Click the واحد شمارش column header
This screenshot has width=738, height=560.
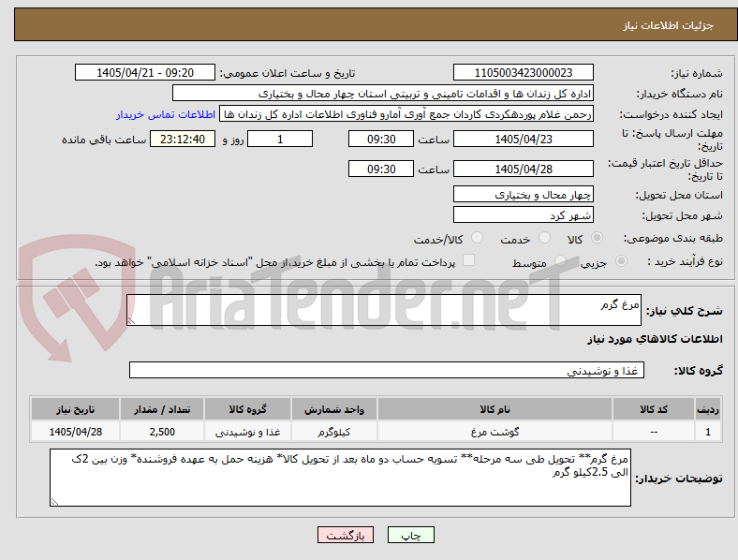[x=334, y=409]
